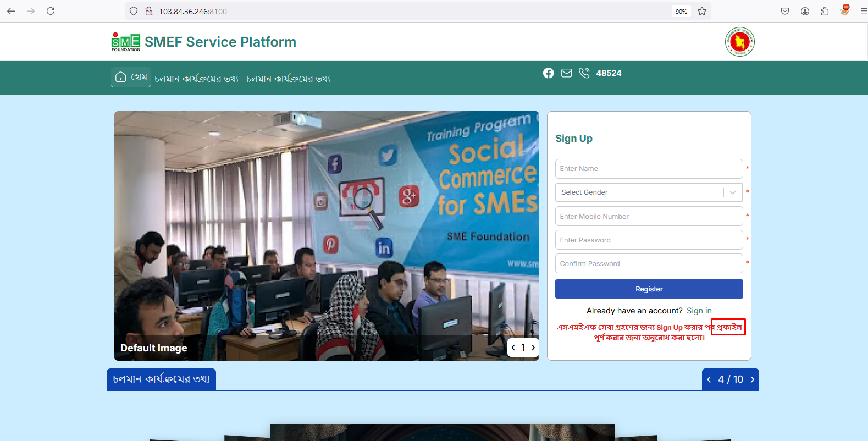The image size is (868, 441).
Task: Select the blue চলমান কার্যক্রমের তথ্য tab
Action: coord(161,379)
